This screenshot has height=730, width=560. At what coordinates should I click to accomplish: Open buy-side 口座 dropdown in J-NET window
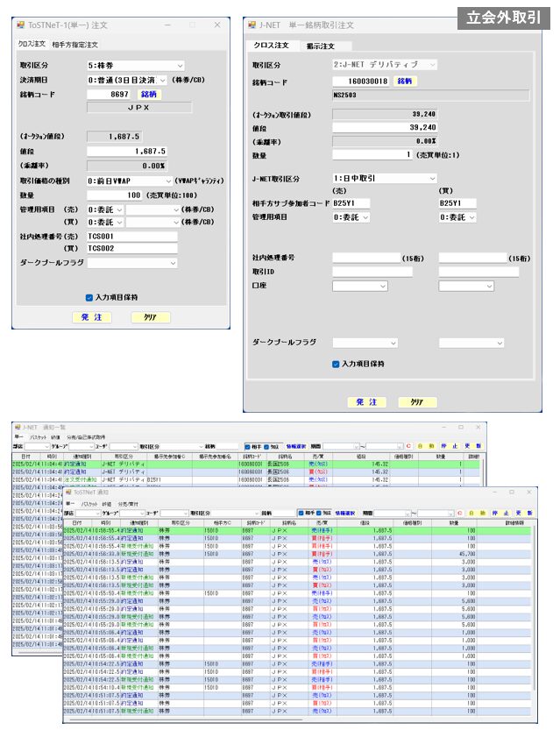(x=466, y=287)
